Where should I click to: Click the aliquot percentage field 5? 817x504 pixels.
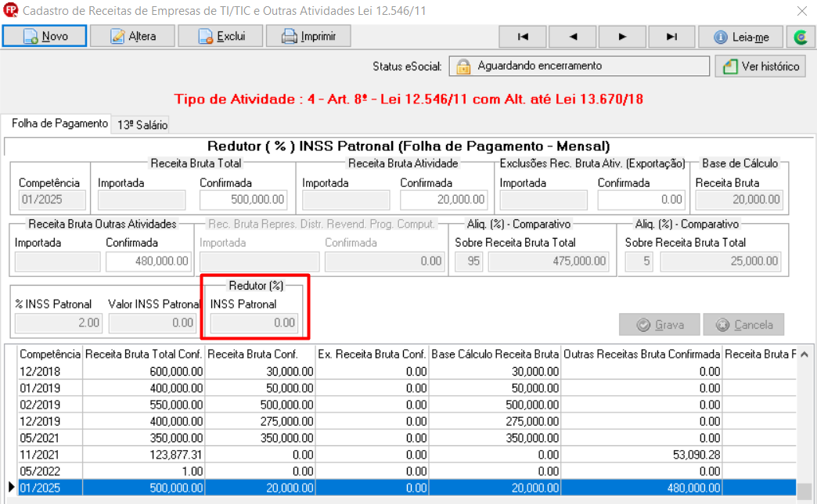pos(639,261)
